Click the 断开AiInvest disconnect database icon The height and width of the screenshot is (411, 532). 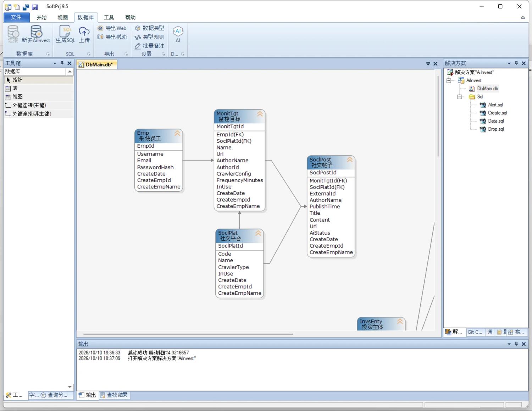[x=36, y=32]
